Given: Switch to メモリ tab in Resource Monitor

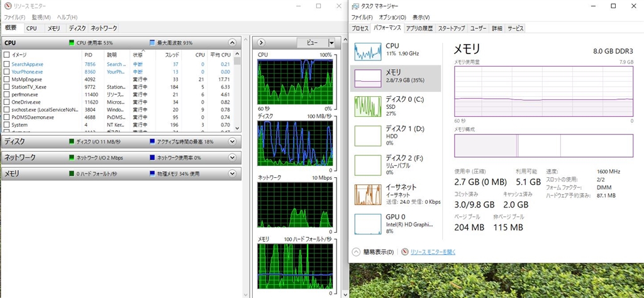Looking at the screenshot, I should pos(54,28).
